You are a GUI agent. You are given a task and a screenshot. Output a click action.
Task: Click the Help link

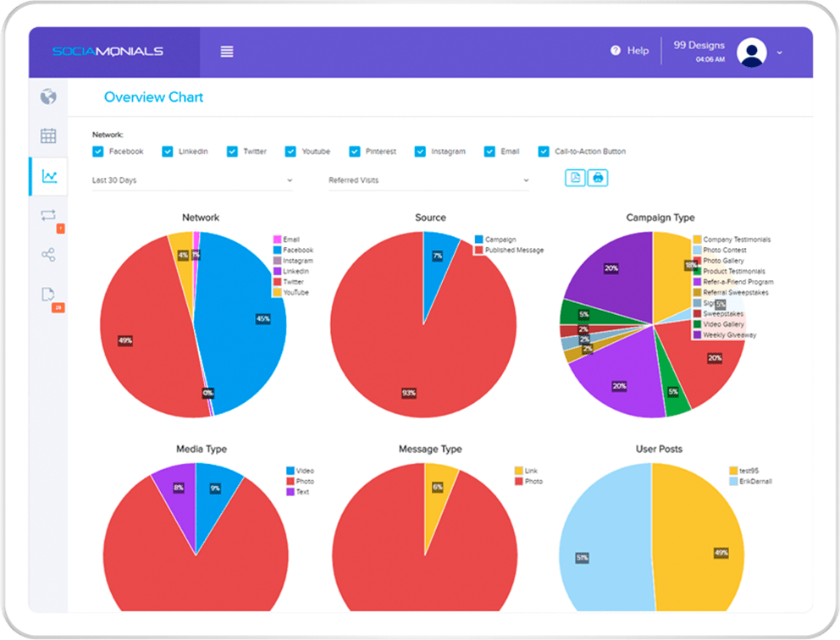[x=638, y=50]
